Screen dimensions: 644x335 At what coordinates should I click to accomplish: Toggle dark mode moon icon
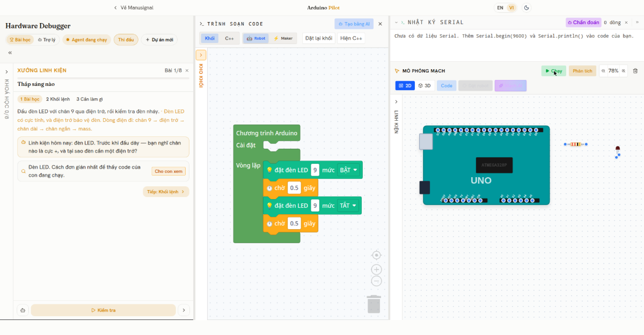(x=526, y=8)
